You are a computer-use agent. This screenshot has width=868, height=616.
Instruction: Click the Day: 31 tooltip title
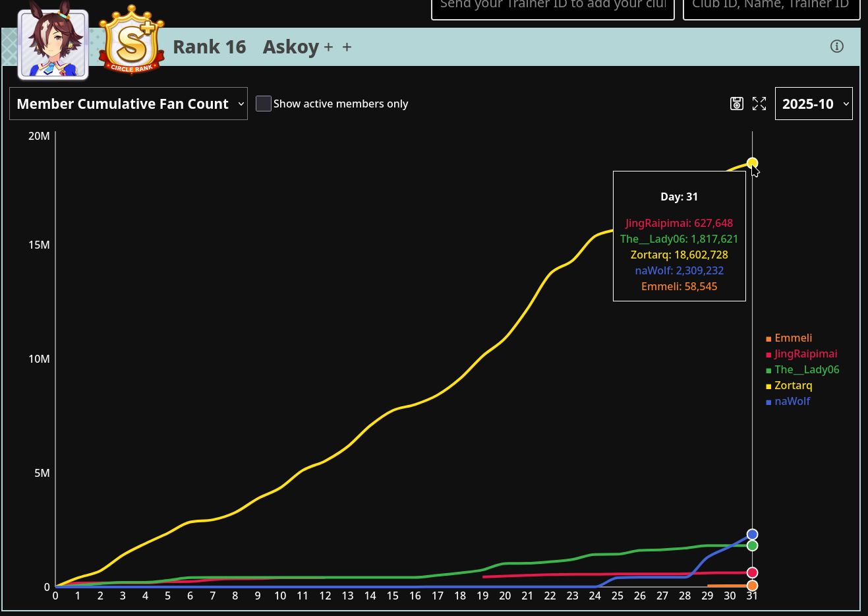coord(680,197)
